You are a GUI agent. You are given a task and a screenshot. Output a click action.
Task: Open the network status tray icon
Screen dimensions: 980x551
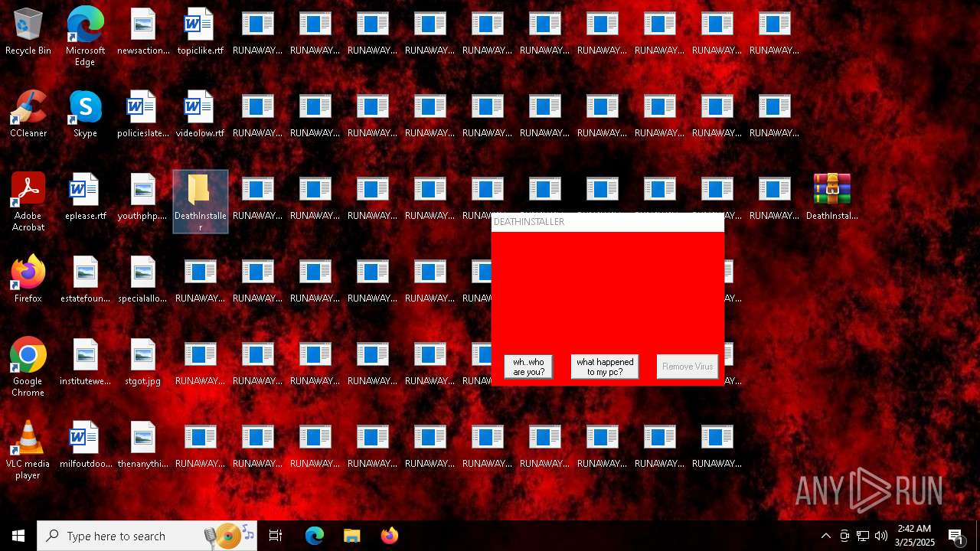(863, 536)
